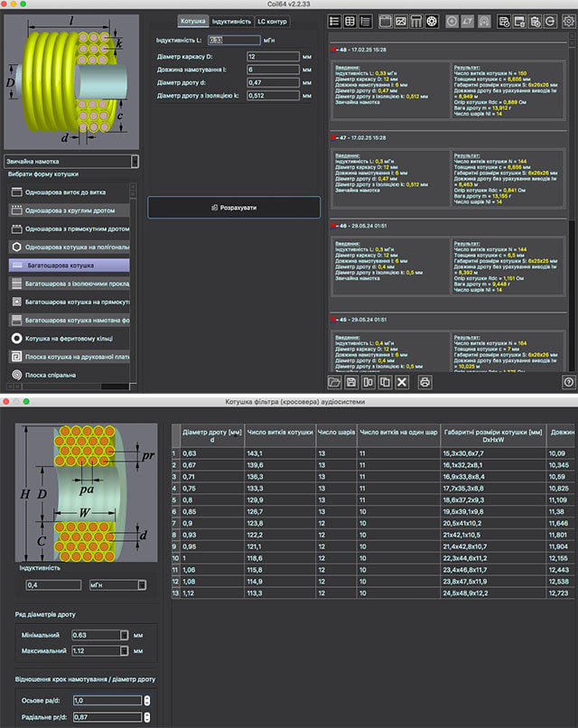Screen dimensions: 578x728
Task: Delete result 47 with its red X
Action: pos(333,137)
